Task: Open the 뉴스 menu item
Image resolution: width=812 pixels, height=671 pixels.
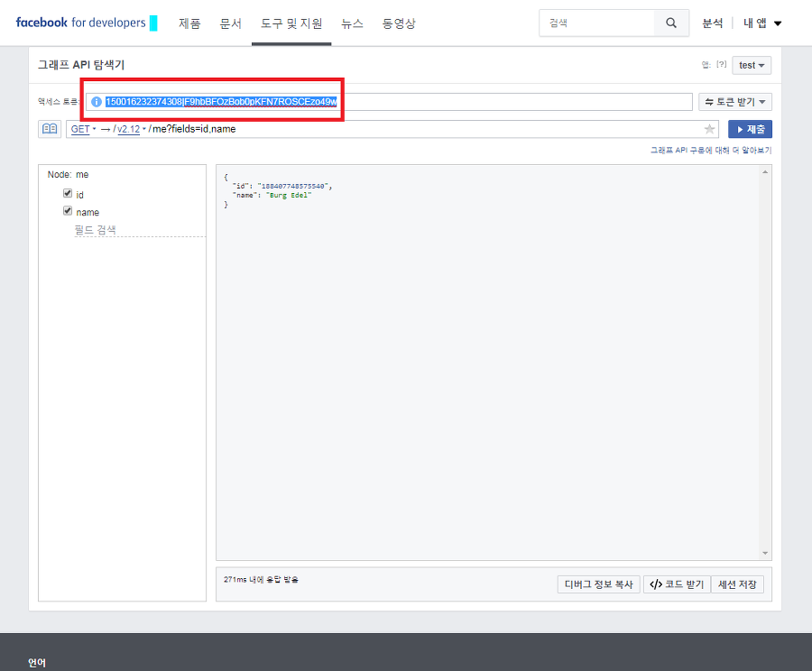Action: [x=352, y=23]
